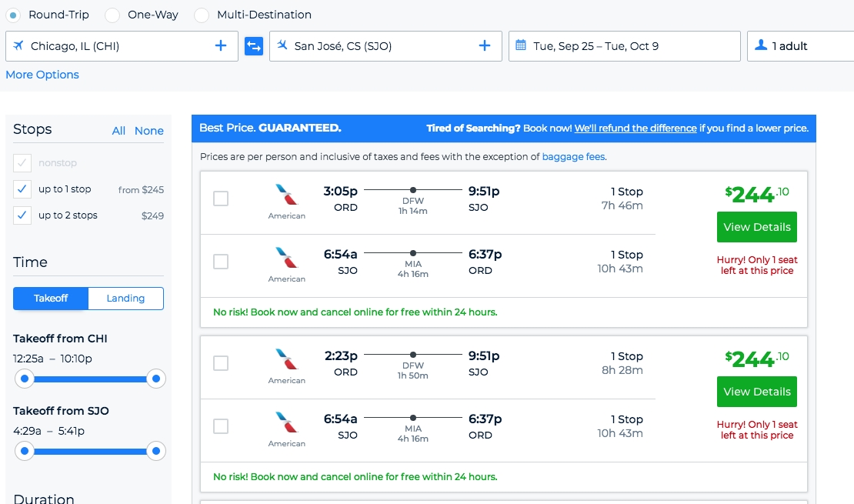
Task: Click left handle of Takeoff from CHI slider
Action: pyautogui.click(x=25, y=379)
